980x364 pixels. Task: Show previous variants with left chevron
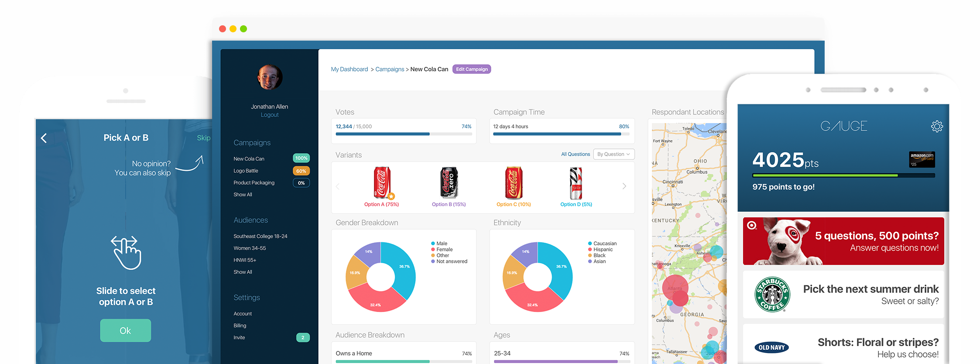click(x=338, y=186)
